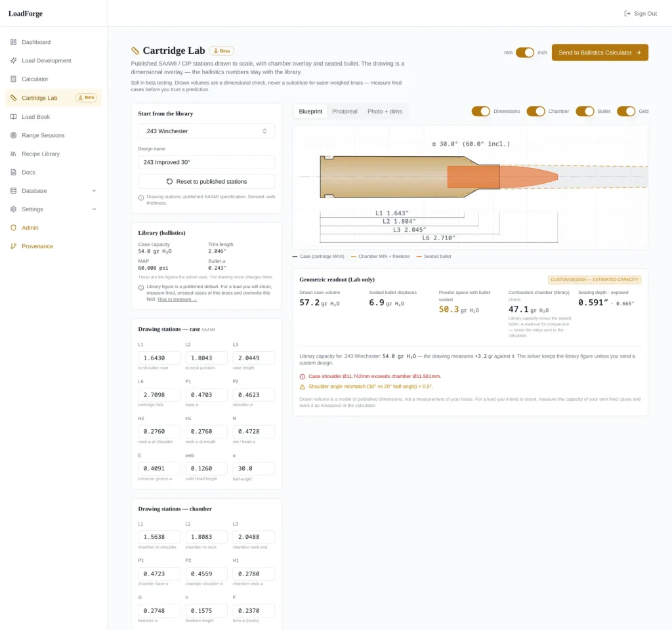
Task: Click the Sign Out arrow icon
Action: (x=627, y=13)
